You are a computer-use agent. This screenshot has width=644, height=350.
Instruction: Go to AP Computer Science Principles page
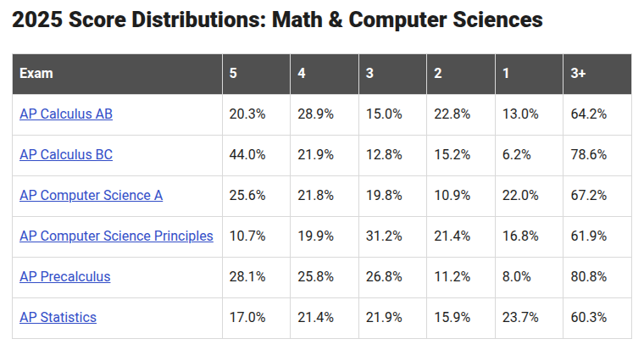(116, 236)
